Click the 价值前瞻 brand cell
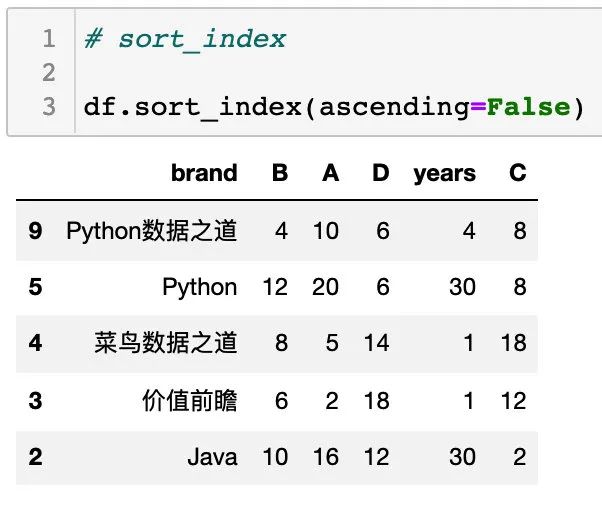This screenshot has height=510, width=602. 190,401
